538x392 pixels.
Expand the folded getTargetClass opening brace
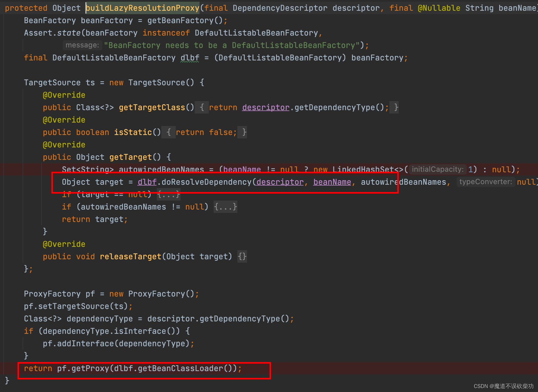tap(202, 107)
